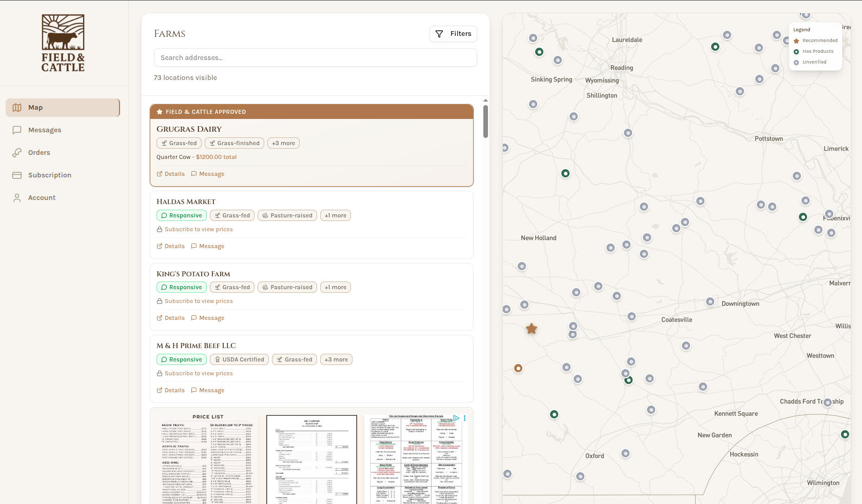Open Details for M & H Prime Beef LLC
862x504 pixels.
tap(171, 390)
